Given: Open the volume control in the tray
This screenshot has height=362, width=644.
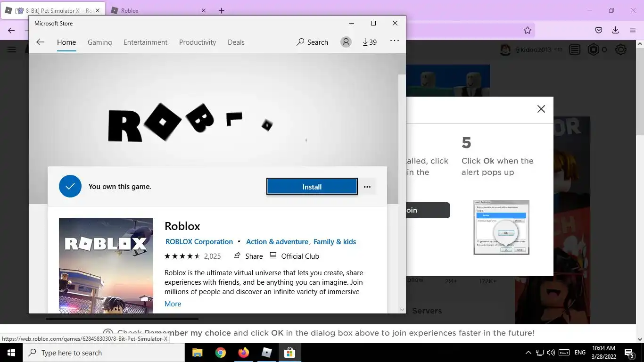Looking at the screenshot, I should (551, 353).
